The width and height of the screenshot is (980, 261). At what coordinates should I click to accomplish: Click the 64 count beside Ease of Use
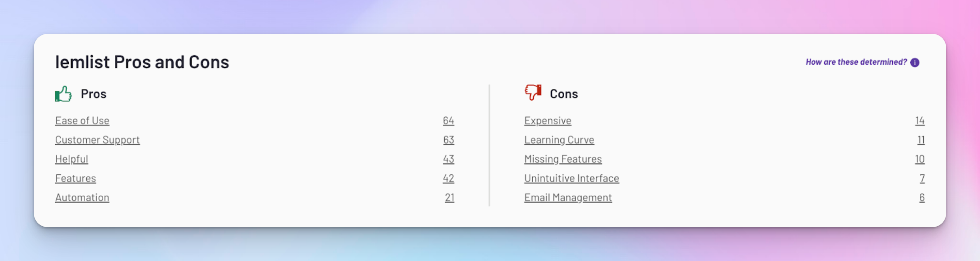coord(448,120)
